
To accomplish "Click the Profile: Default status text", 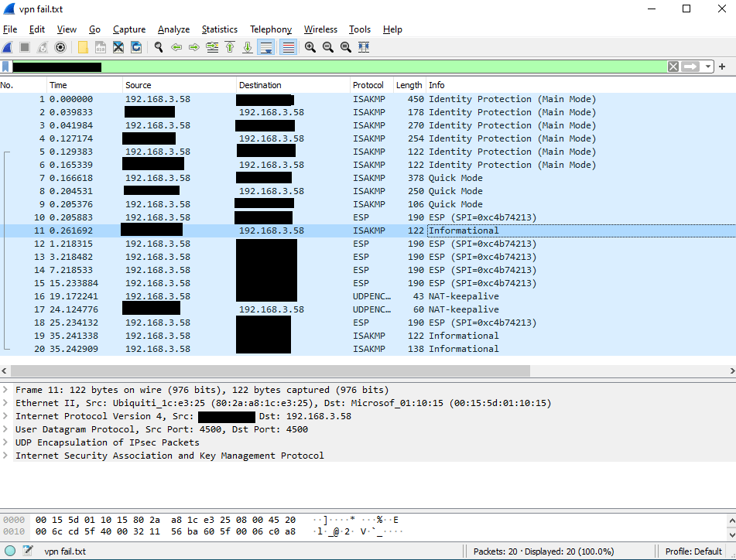I will 693,551.
